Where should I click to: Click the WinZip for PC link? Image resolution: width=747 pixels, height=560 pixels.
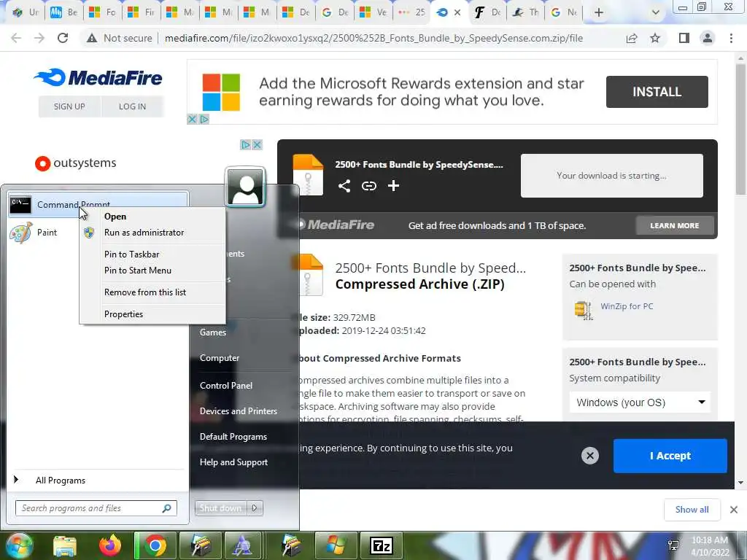pyautogui.click(x=627, y=306)
